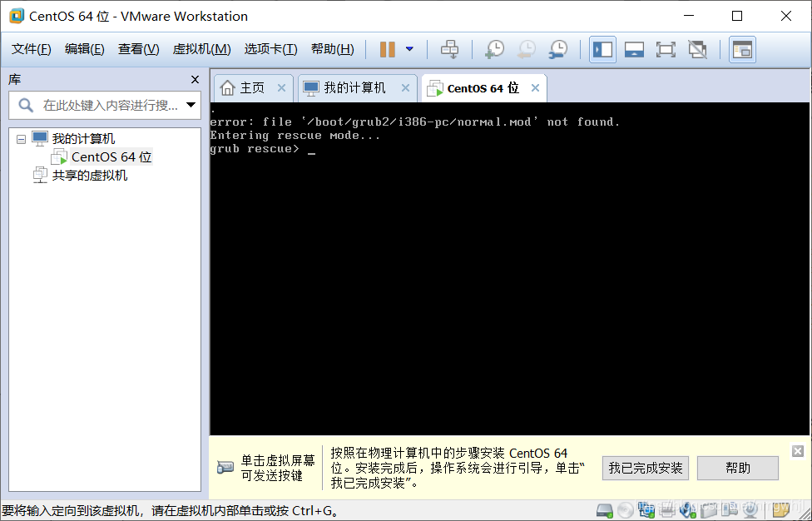
Task: Open the 选项卡(T) menu
Action: (x=270, y=49)
